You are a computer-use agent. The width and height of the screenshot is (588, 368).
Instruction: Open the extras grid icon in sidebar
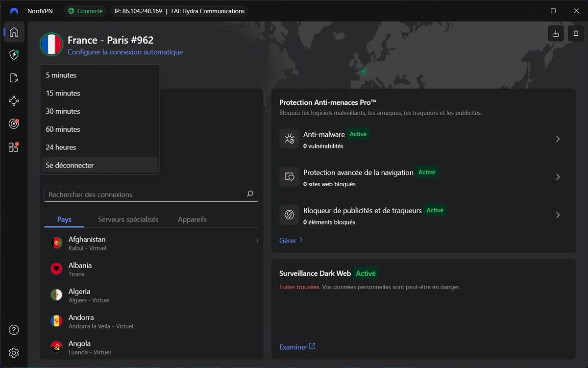click(14, 147)
